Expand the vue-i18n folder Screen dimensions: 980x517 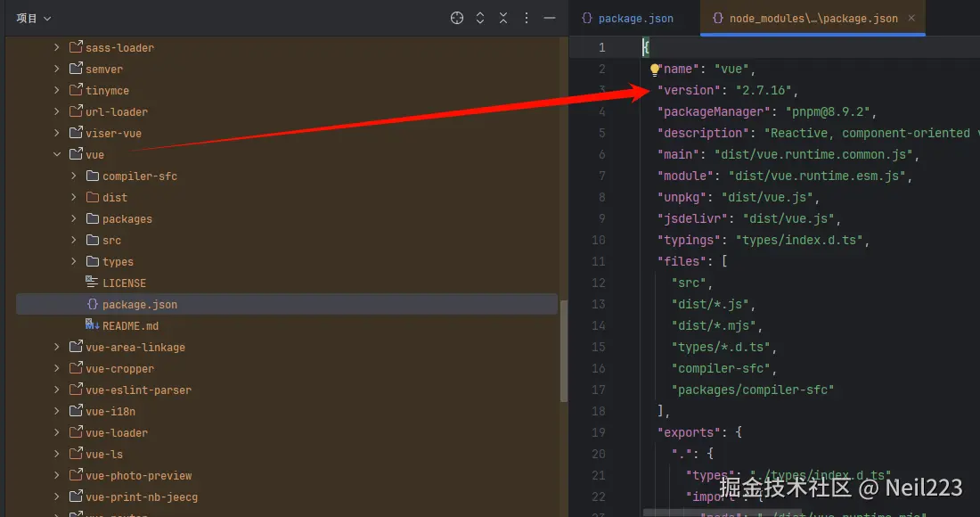click(57, 411)
